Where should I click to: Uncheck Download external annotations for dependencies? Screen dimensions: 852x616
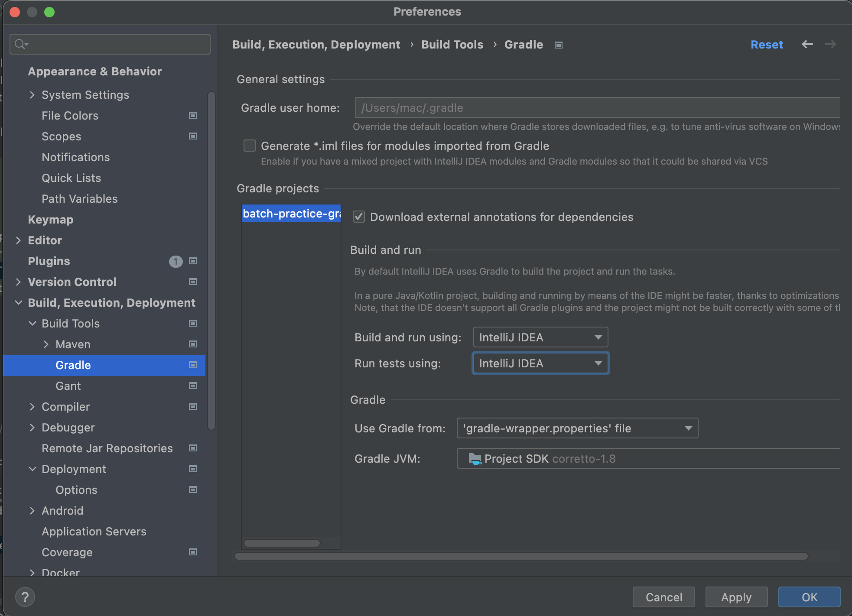pyautogui.click(x=359, y=217)
